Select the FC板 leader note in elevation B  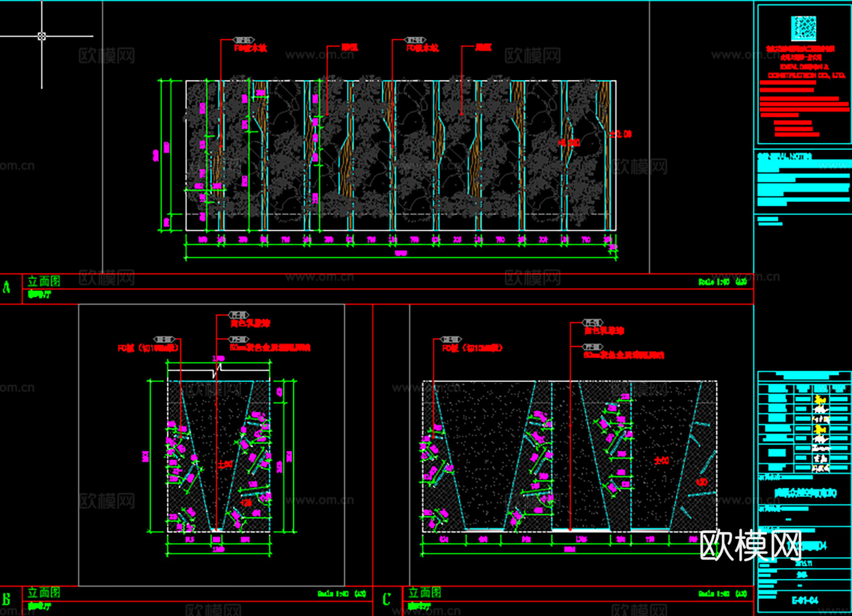point(149,348)
